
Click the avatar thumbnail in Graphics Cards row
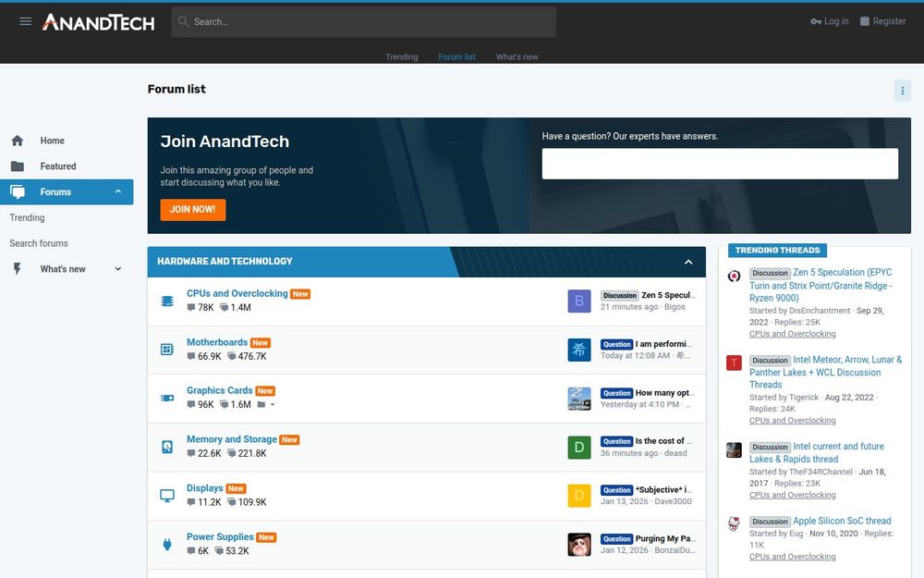[x=579, y=399]
